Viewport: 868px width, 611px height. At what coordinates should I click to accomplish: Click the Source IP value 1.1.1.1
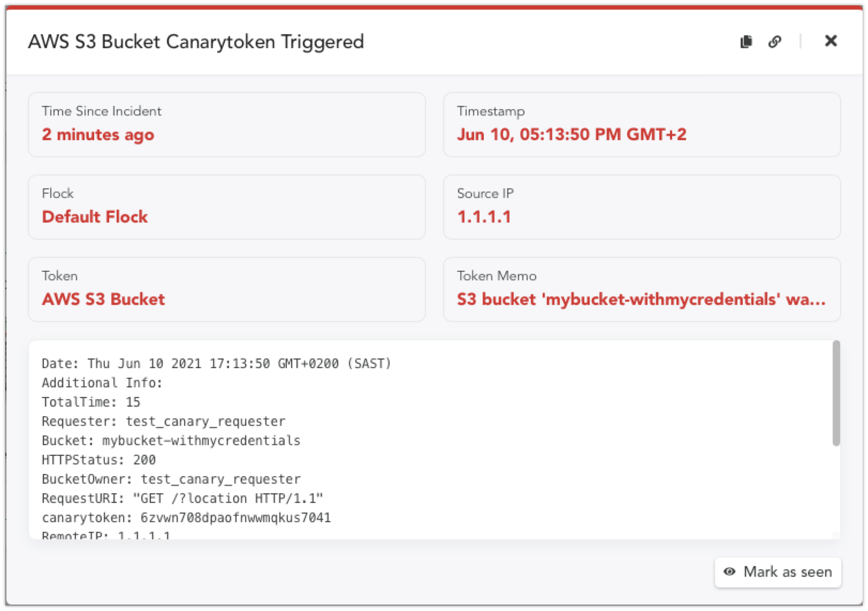484,217
